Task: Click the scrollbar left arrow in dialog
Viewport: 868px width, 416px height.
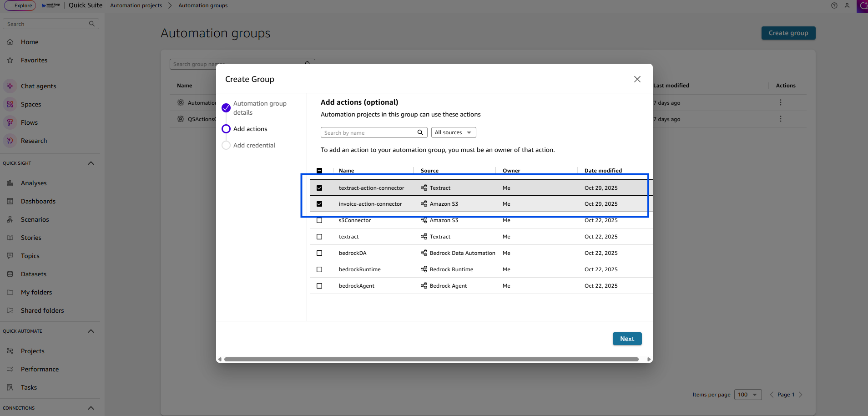Action: click(x=220, y=359)
